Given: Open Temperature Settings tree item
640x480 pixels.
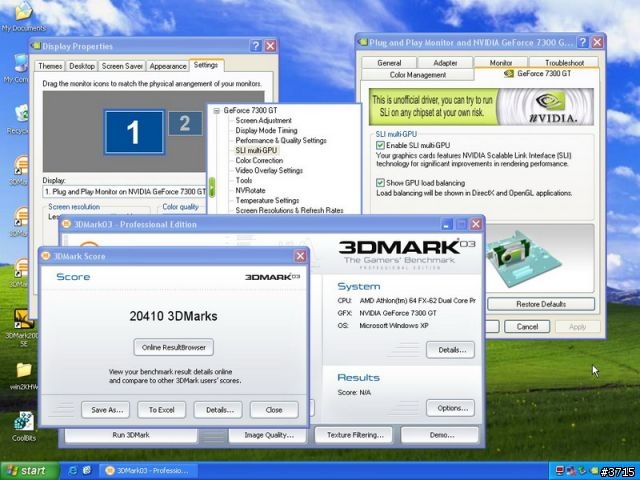Looking at the screenshot, I should pyautogui.click(x=267, y=200).
